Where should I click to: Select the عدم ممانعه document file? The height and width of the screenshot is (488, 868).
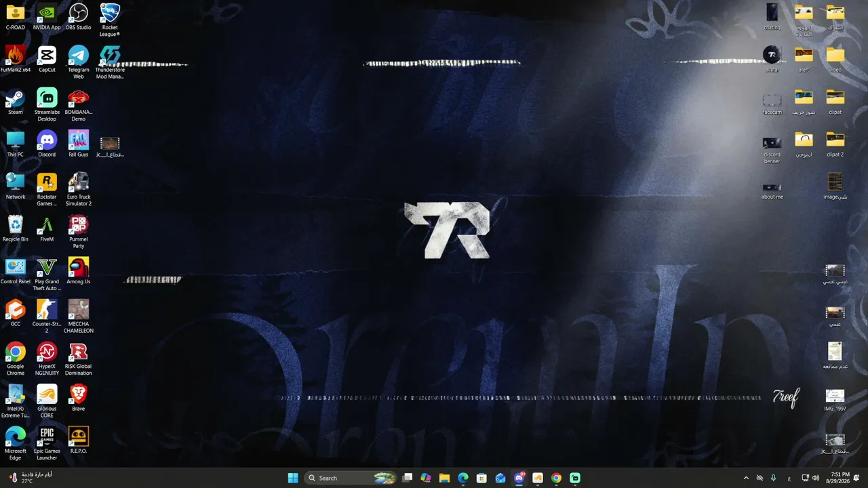click(x=835, y=356)
